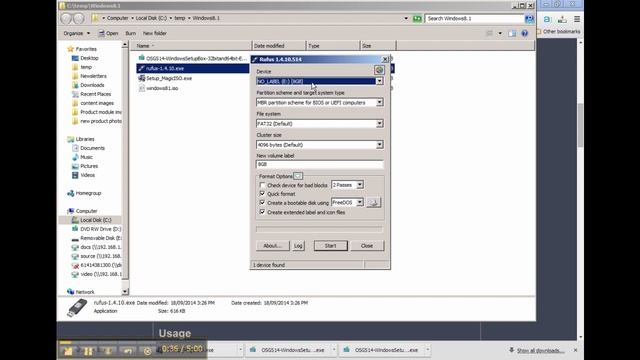Click Burn in the Explorer toolbar
The width and height of the screenshot is (640, 360).
[x=131, y=33]
